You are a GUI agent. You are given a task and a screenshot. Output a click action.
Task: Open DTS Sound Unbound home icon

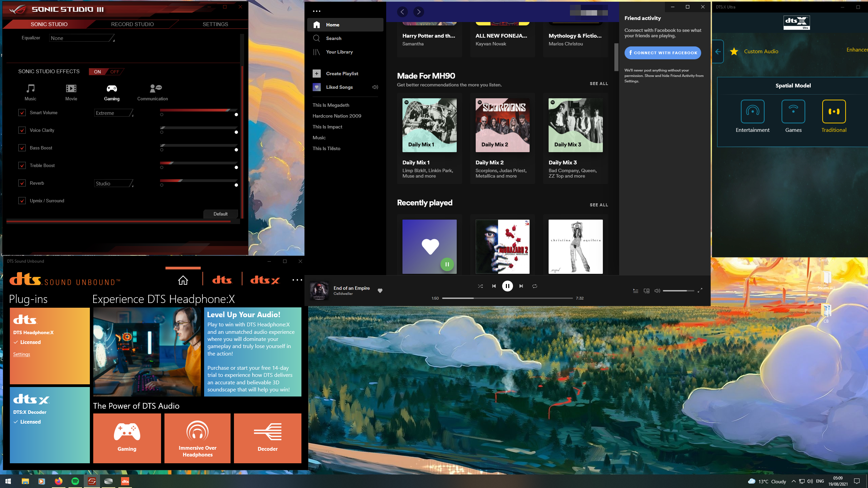(183, 280)
